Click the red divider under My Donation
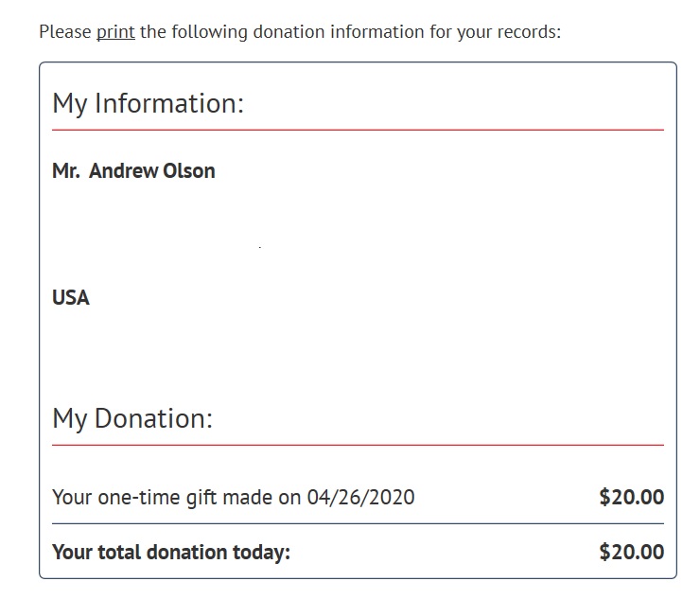The image size is (700, 599). [358, 445]
